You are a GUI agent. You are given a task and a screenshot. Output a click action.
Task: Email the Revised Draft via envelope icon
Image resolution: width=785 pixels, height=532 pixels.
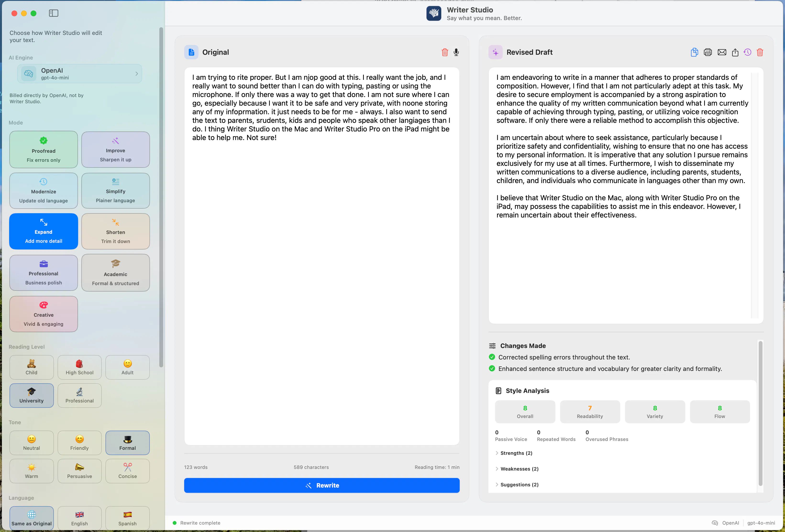[722, 52]
